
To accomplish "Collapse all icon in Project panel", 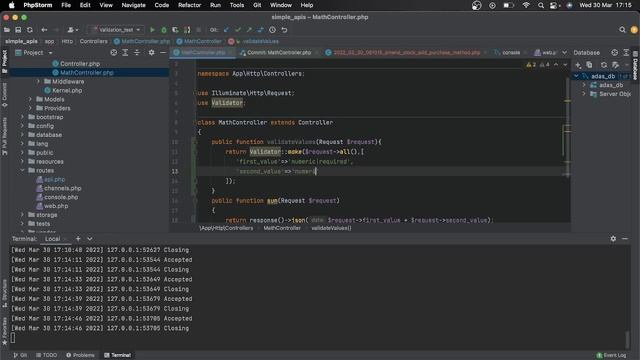I will (137, 53).
